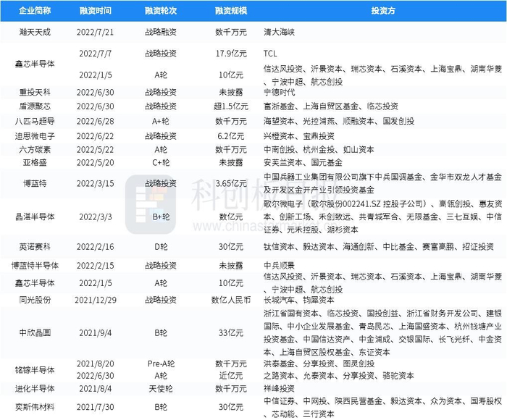Click the C+轮 round cell

coord(161,162)
